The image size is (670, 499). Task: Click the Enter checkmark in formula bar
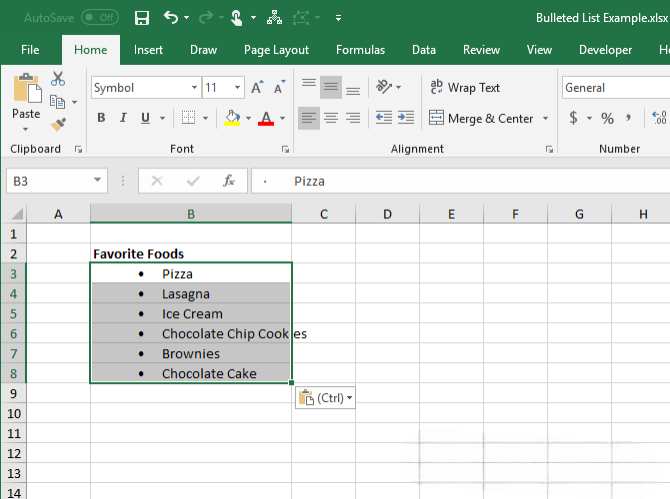(193, 181)
